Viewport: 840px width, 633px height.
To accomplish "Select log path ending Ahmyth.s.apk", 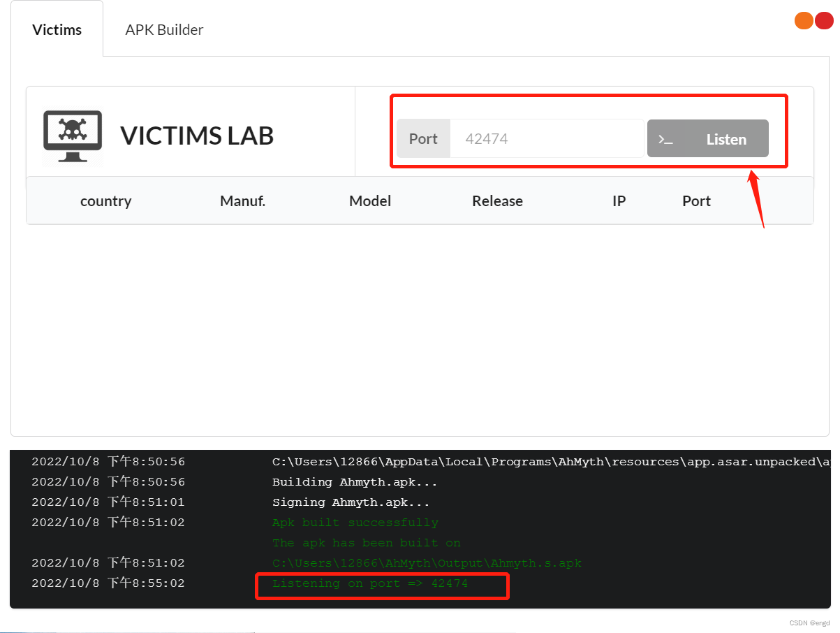I will (427, 563).
